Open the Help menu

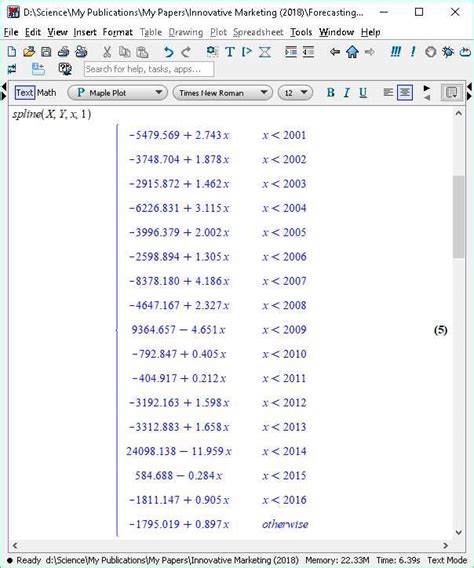370,32
